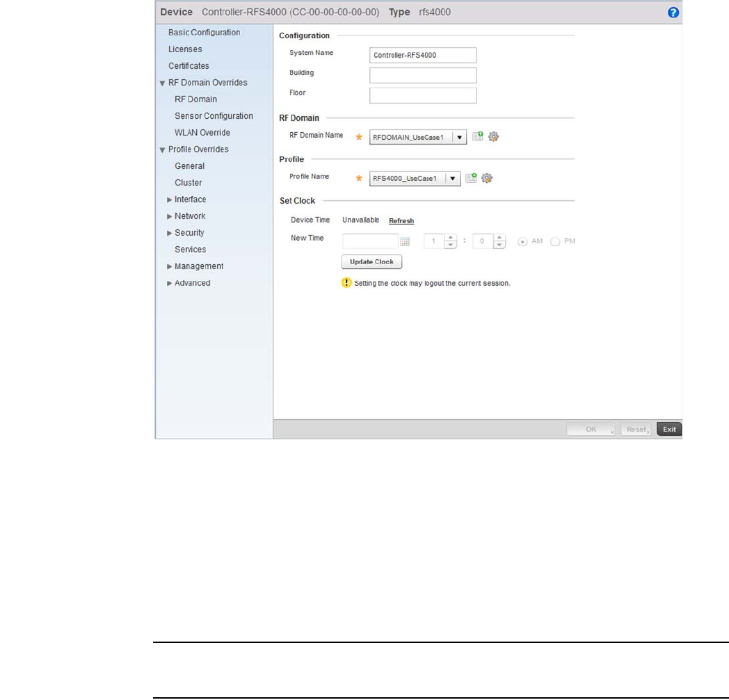Open Basic Configuration in the sidebar

(x=204, y=33)
